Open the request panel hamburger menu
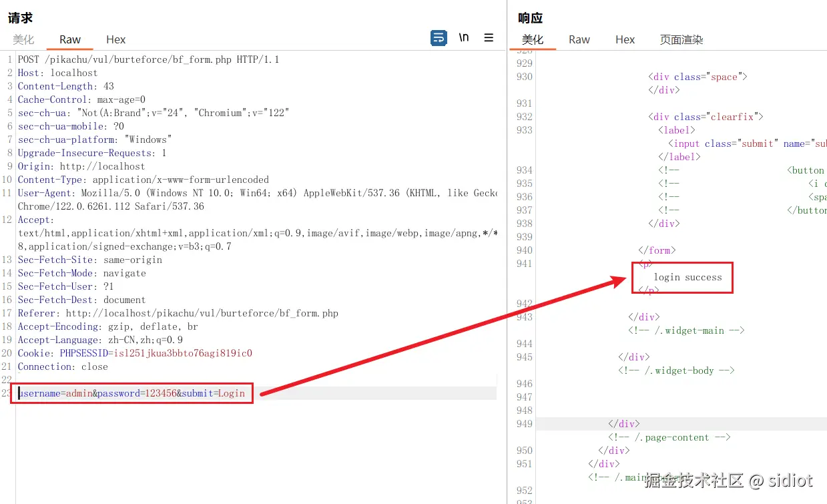 [489, 38]
